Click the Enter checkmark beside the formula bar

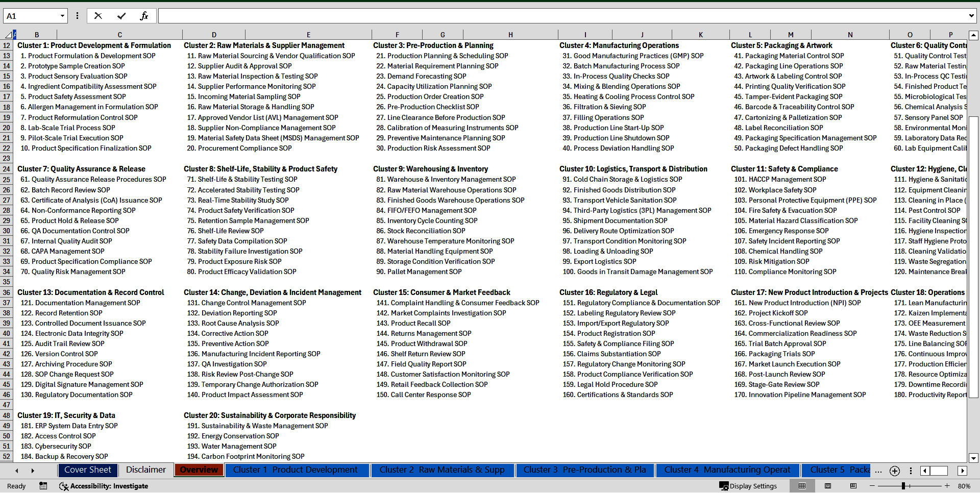coord(121,15)
